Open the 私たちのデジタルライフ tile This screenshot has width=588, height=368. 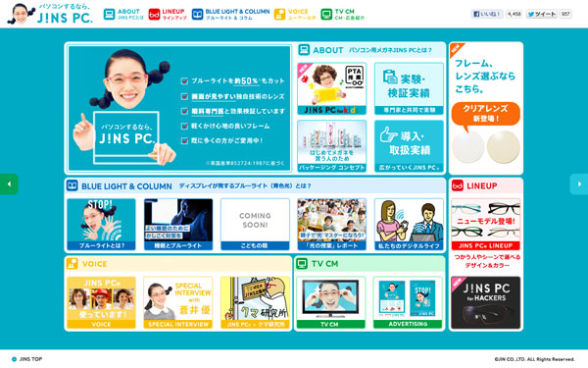[x=409, y=224]
